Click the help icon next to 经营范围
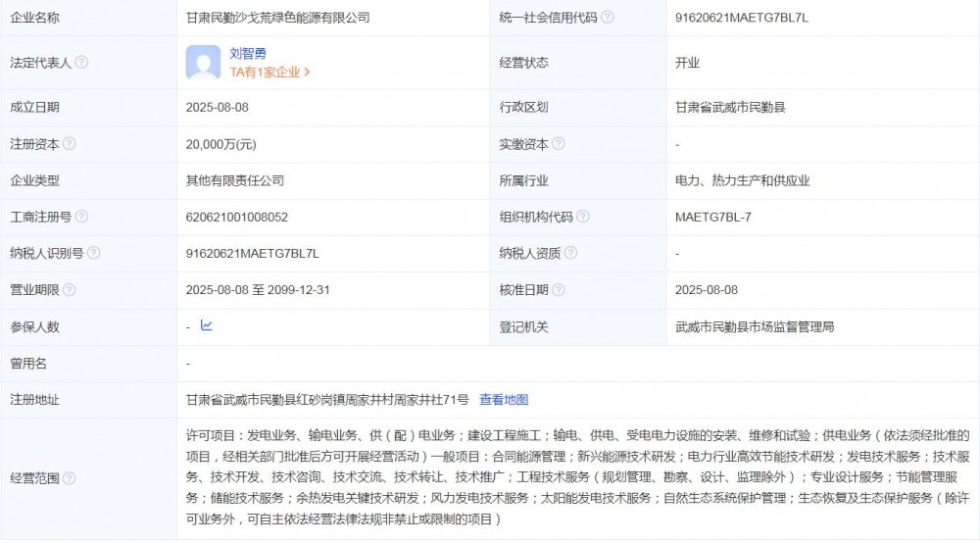This screenshot has width=980, height=543. (69, 478)
